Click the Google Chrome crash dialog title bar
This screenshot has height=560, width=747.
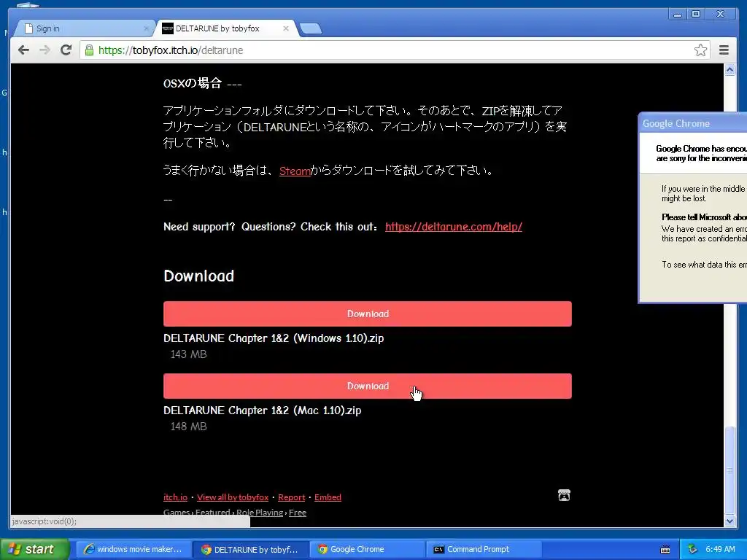[693, 123]
